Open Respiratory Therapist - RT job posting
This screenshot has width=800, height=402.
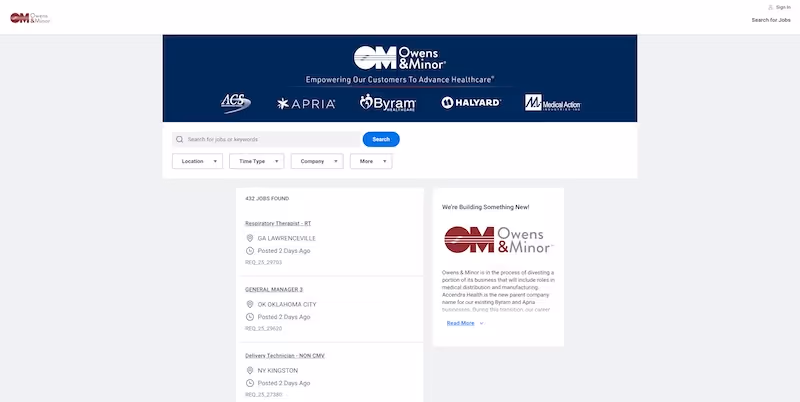pyautogui.click(x=278, y=223)
